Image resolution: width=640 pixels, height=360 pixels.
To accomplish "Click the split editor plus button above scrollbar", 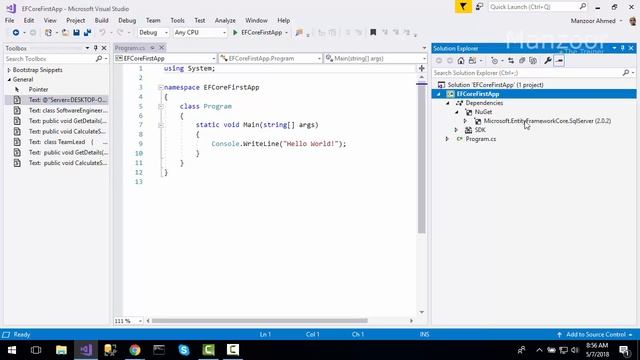I will tap(422, 68).
